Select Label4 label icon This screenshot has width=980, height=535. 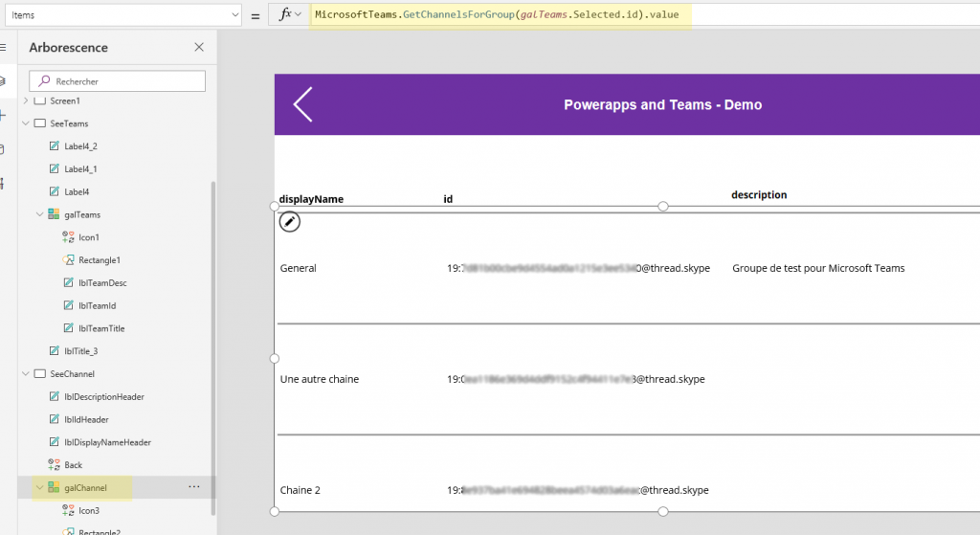[55, 191]
